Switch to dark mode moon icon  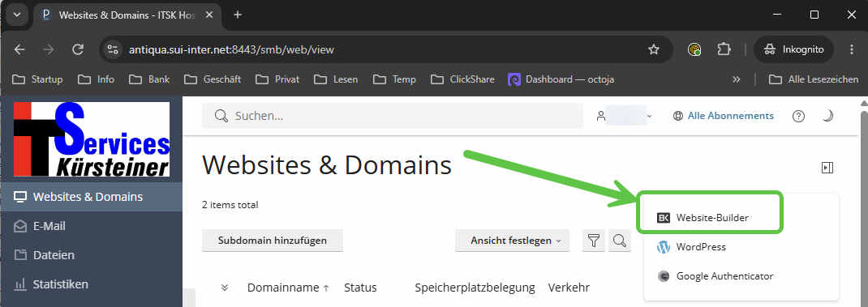tap(827, 116)
